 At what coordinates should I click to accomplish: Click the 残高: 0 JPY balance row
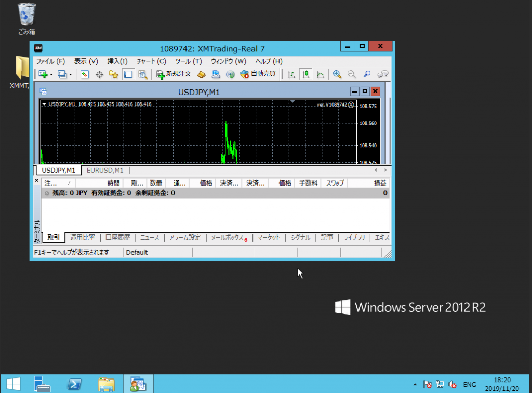point(216,193)
